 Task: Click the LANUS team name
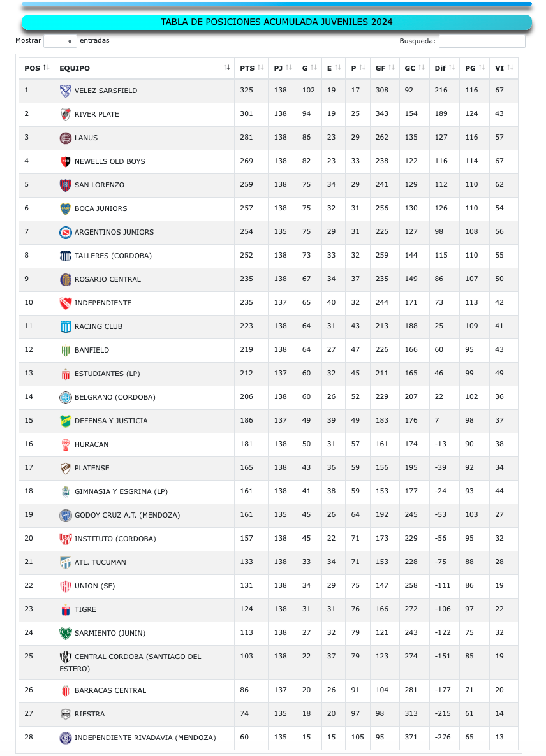(86, 138)
